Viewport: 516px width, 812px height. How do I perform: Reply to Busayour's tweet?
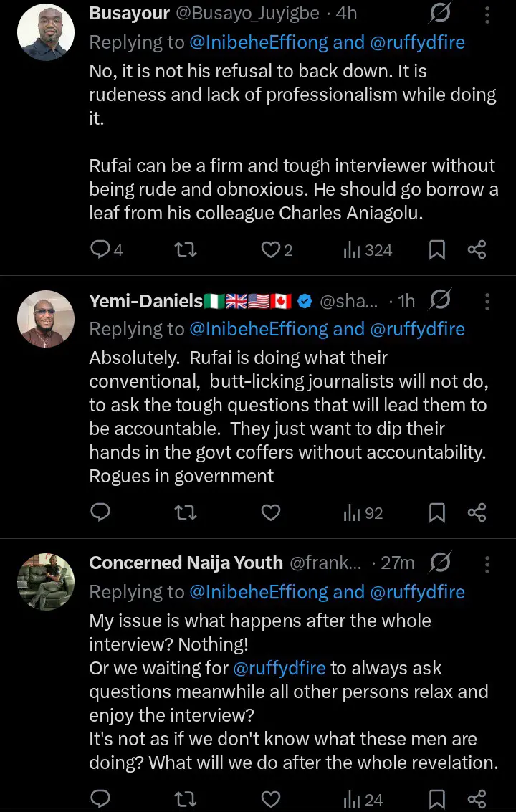point(101,249)
